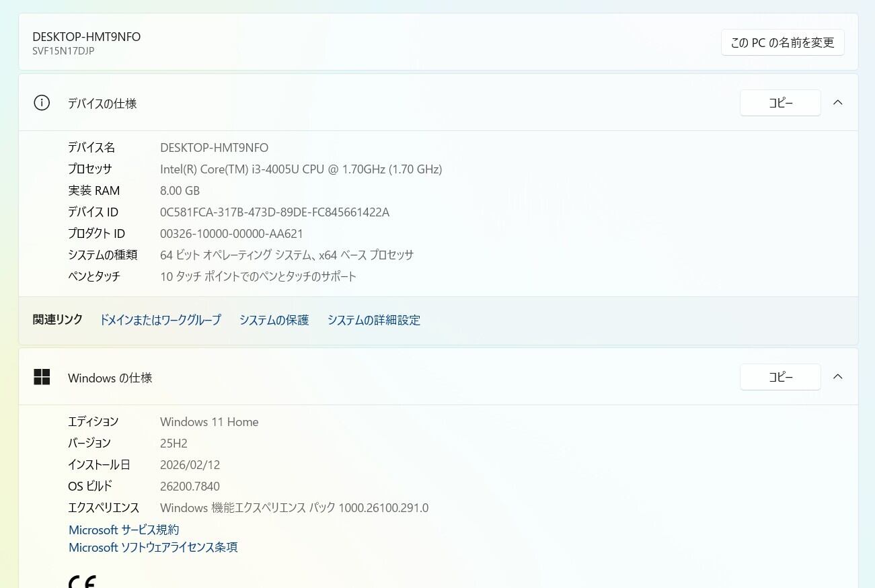This screenshot has height=588, width=875.
Task: Click the system type value 64 ビット
Action: tap(287, 255)
